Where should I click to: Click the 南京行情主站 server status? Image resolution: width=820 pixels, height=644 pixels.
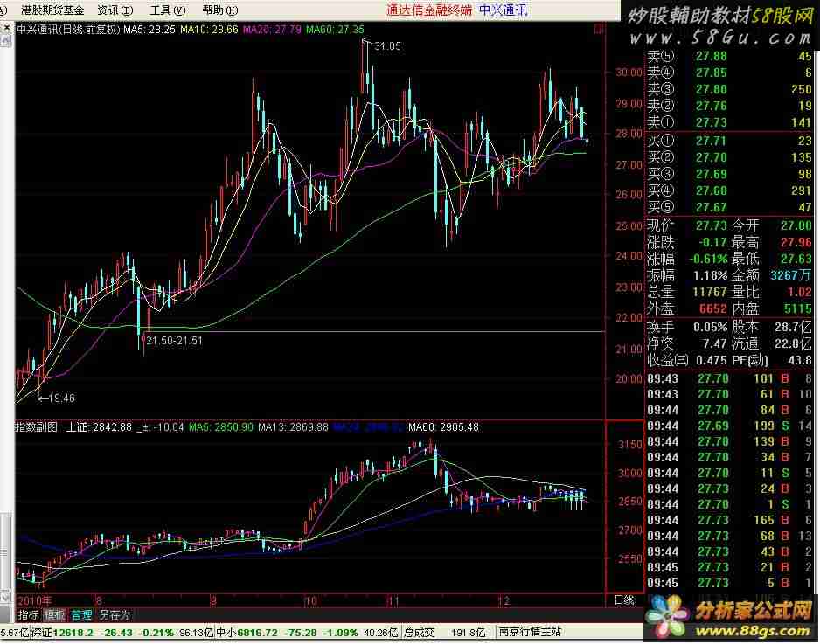click(x=531, y=633)
